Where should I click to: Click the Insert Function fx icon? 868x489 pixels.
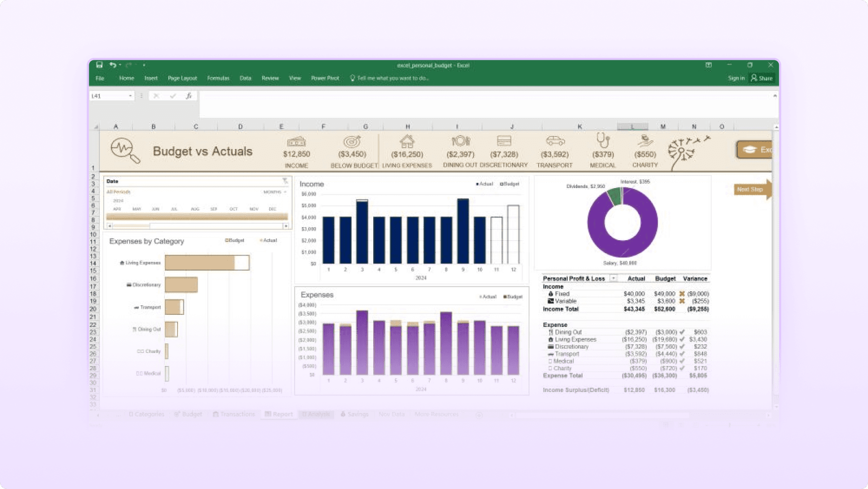coord(189,96)
